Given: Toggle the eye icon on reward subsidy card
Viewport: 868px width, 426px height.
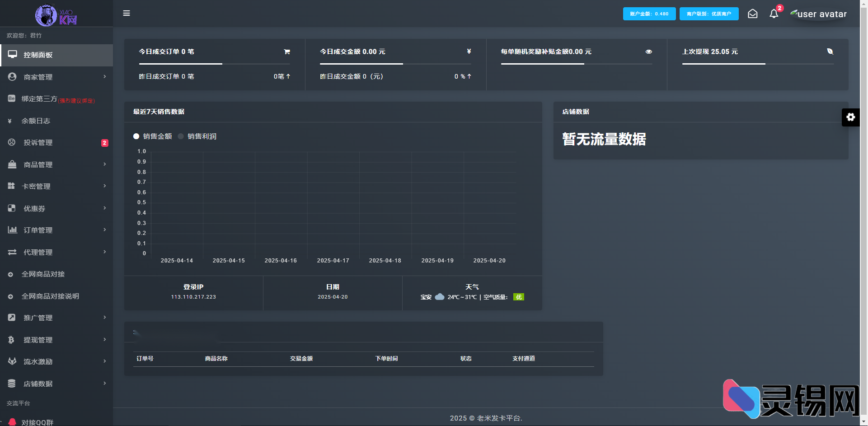Looking at the screenshot, I should coord(649,51).
